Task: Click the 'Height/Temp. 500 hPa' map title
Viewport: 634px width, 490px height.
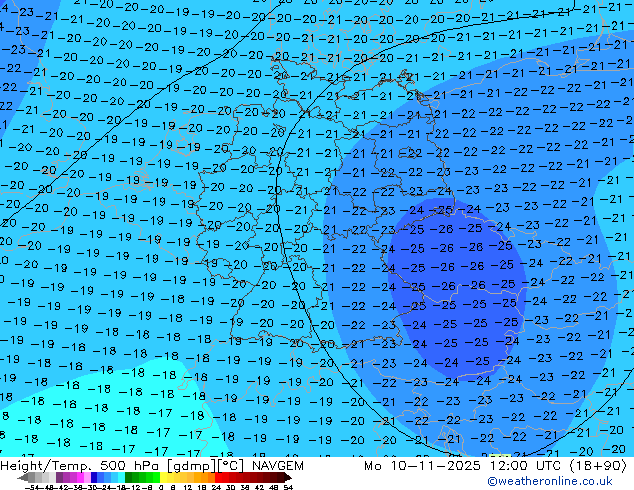Action: [x=79, y=466]
